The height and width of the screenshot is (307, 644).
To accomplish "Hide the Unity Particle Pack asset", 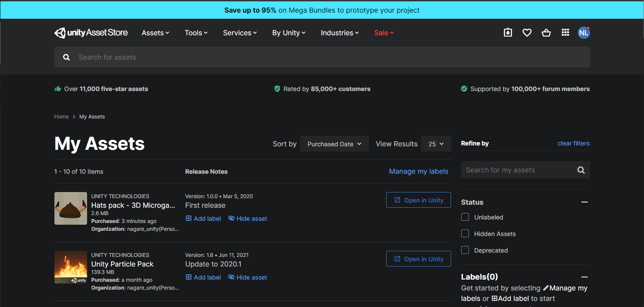I will tap(248, 277).
